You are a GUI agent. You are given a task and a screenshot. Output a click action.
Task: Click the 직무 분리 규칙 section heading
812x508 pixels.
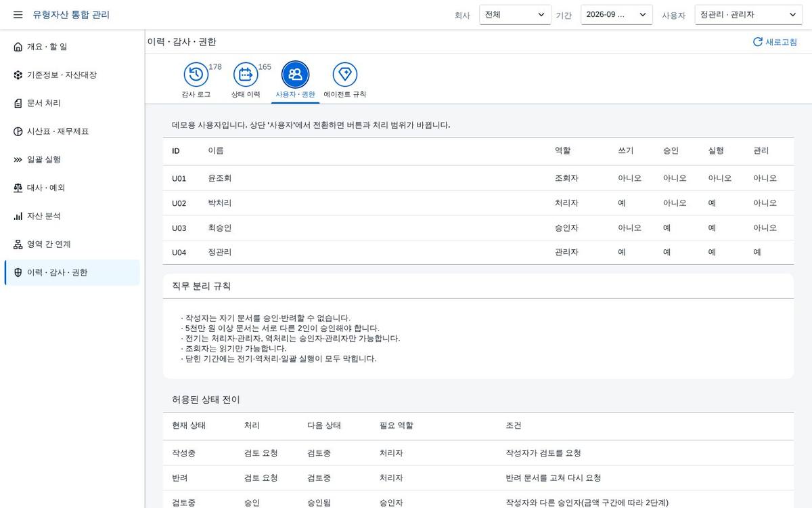click(202, 287)
